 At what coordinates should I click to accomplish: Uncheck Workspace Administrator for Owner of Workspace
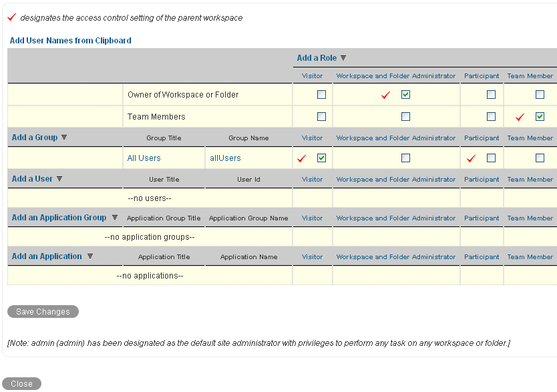tap(405, 95)
